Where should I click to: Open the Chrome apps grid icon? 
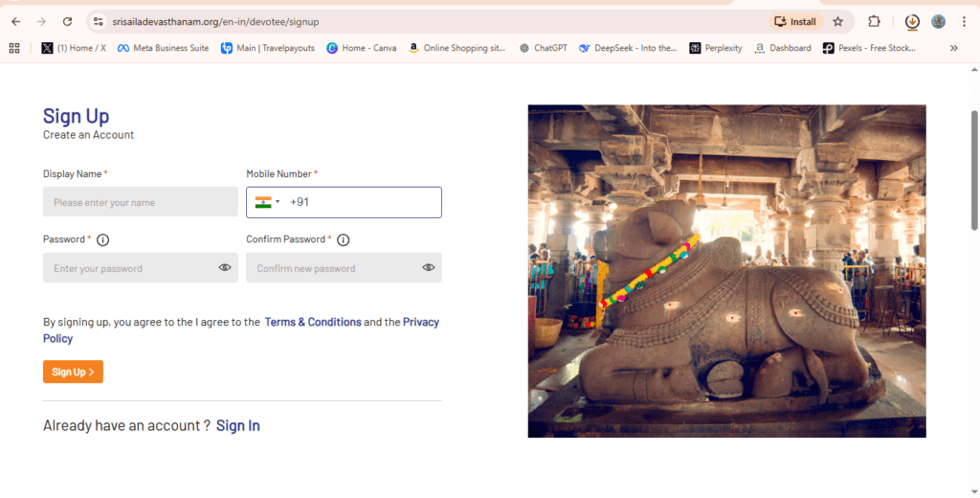(14, 48)
